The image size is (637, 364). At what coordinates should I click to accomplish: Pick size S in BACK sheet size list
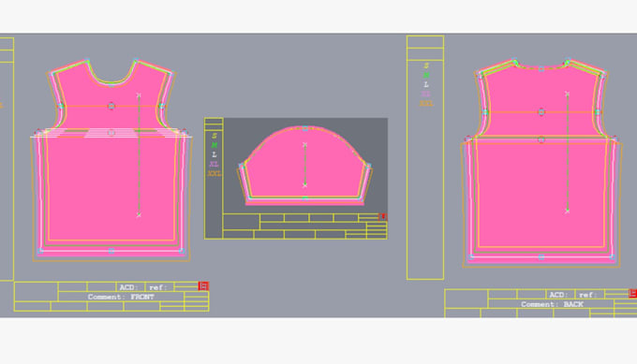(426, 66)
